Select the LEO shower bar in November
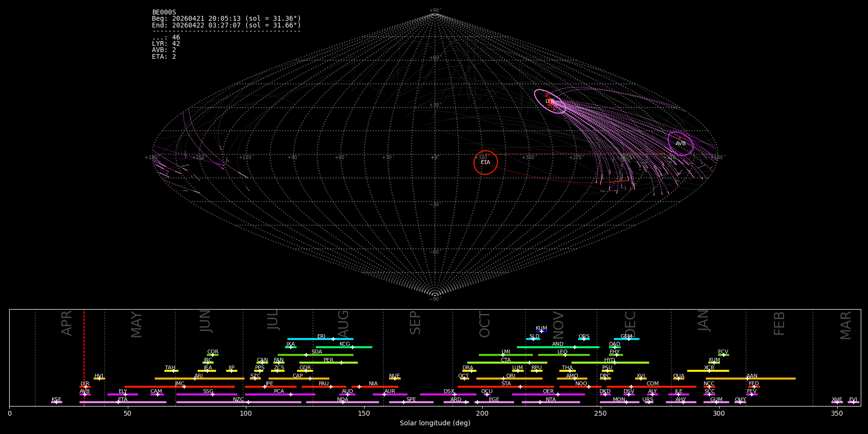Image resolution: width=868 pixels, height=434 pixels. tap(564, 355)
